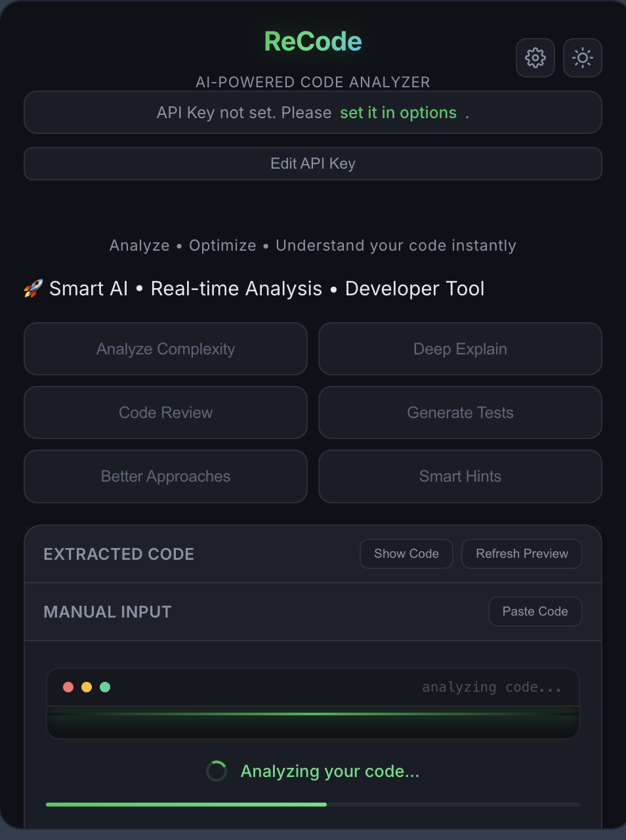Viewport: 626px width, 840px height.
Task: Get Smart Hints for the code
Action: [x=460, y=476]
